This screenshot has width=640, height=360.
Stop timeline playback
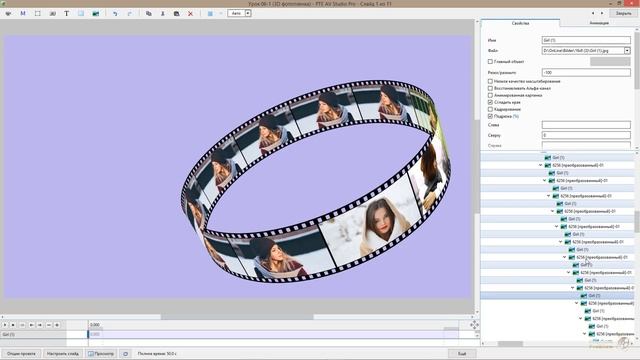[x=13, y=325]
